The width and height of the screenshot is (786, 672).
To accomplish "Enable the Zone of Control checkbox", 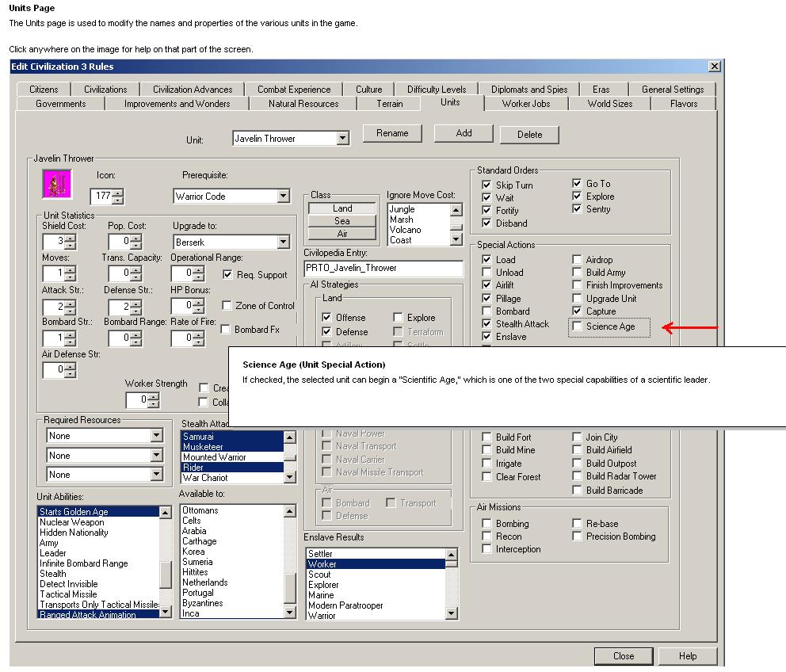I will pos(227,305).
